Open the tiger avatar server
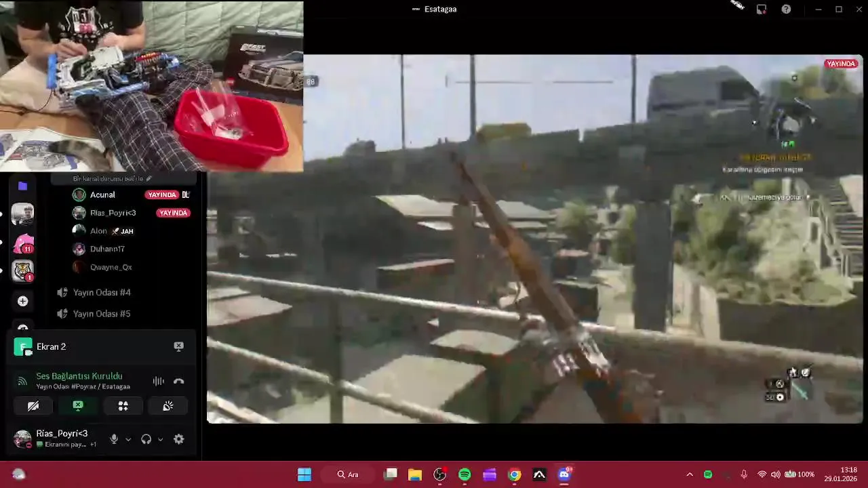The height and width of the screenshot is (488, 868). click(x=22, y=270)
